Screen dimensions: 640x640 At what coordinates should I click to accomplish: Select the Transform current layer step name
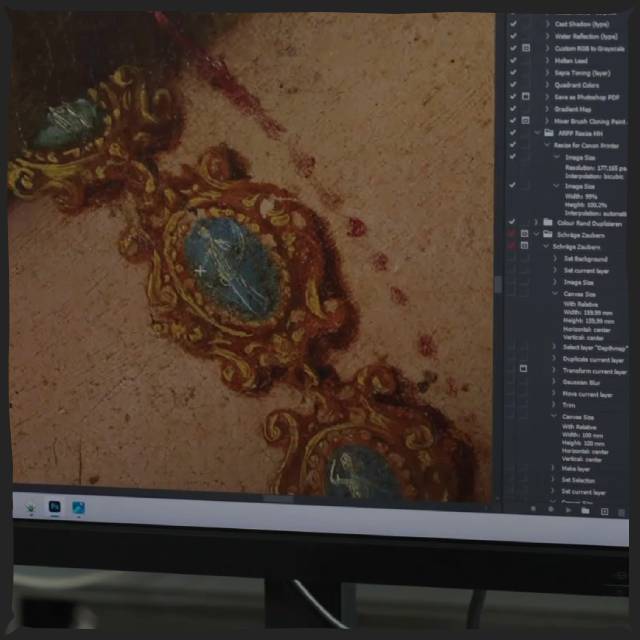594,371
